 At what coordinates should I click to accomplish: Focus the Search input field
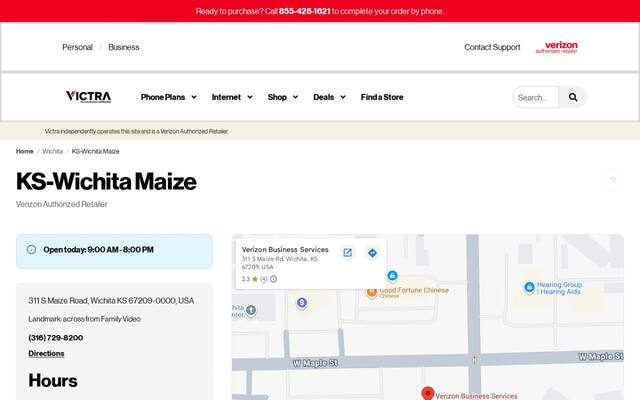536,97
